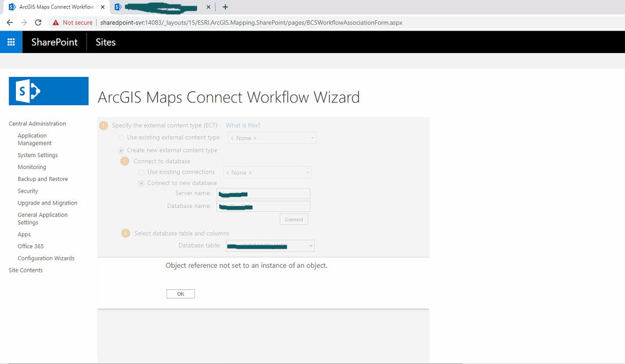Open Security in the left navigation

[x=28, y=191]
